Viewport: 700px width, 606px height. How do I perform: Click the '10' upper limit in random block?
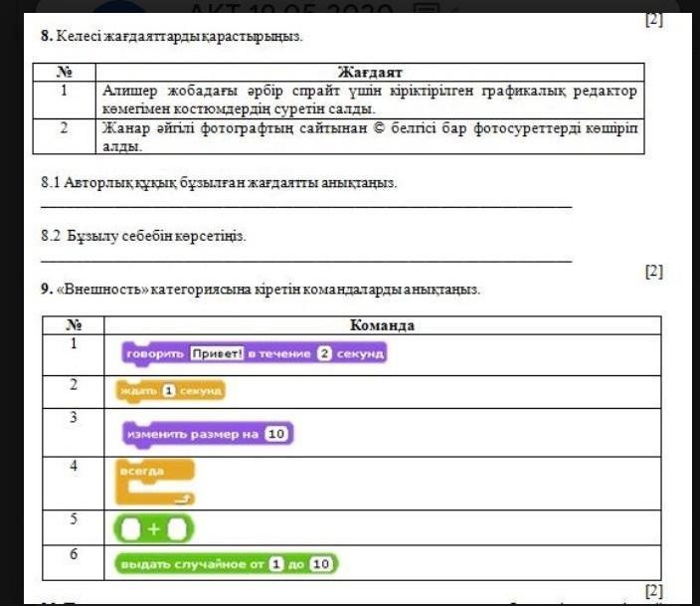pyautogui.click(x=319, y=564)
